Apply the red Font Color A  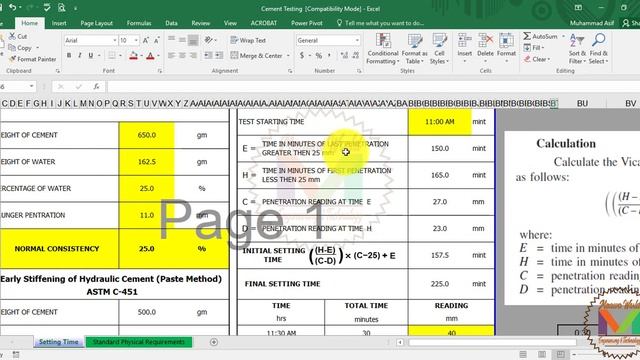(x=150, y=56)
